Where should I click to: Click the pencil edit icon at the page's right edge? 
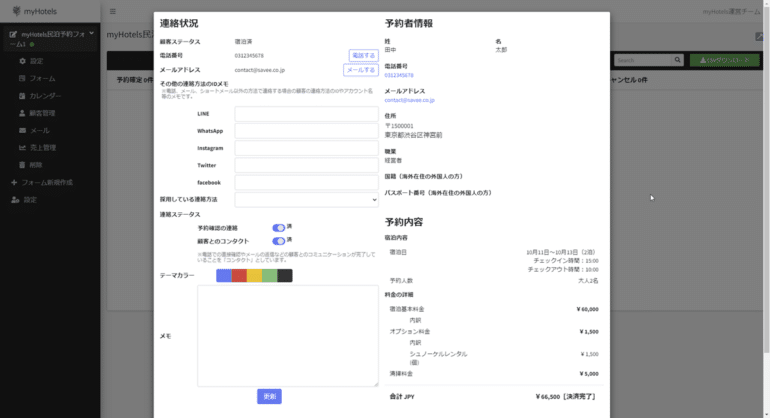759,36
